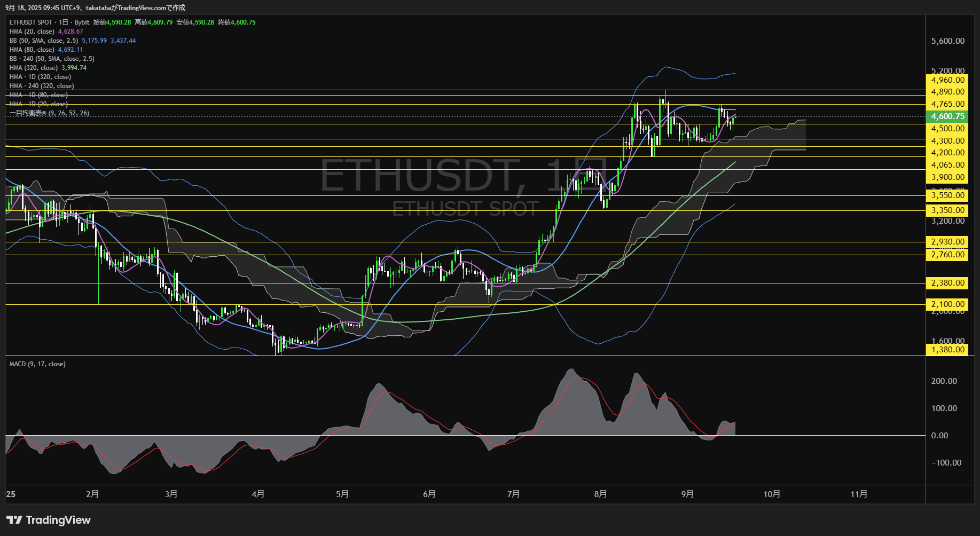This screenshot has height=536, width=980.
Task: Click the 11月 time axis label
Action: 859,494
